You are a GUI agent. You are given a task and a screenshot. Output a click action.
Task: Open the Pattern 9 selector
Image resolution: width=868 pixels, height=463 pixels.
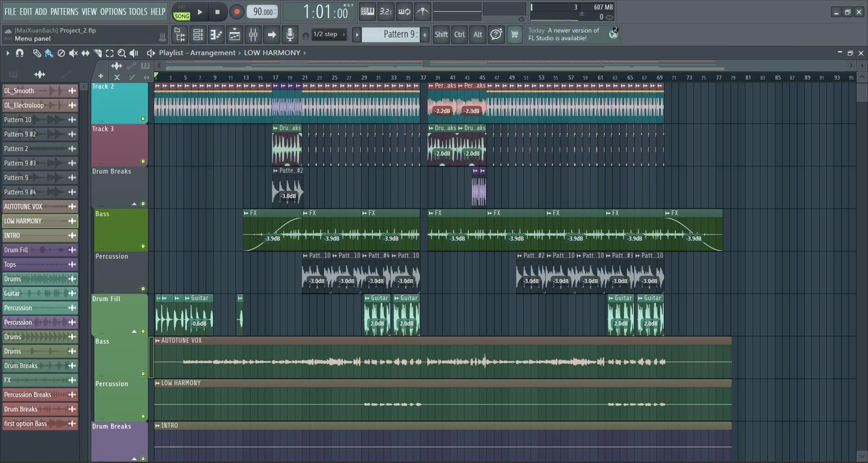click(391, 34)
